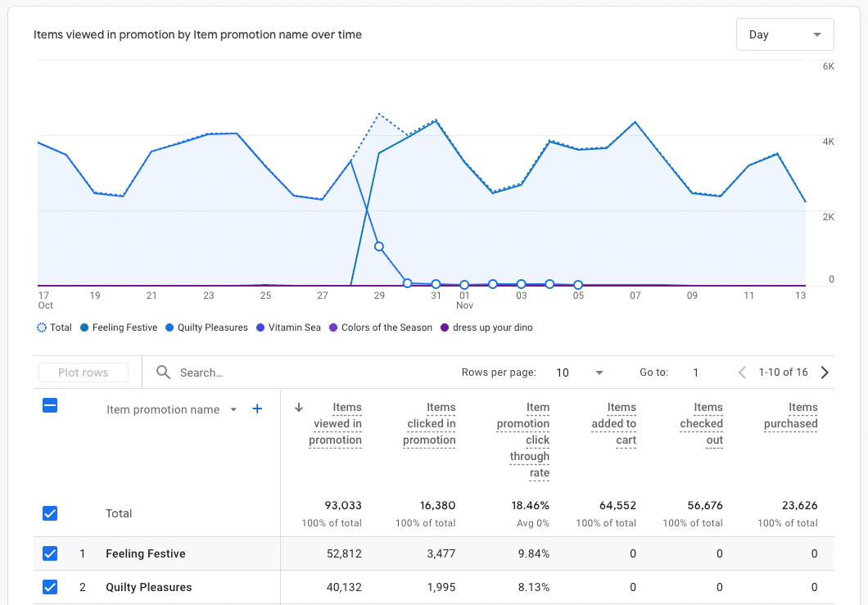Click the search magnifier icon in table toolbar
Image resolution: width=868 pixels, height=605 pixels.
(163, 372)
